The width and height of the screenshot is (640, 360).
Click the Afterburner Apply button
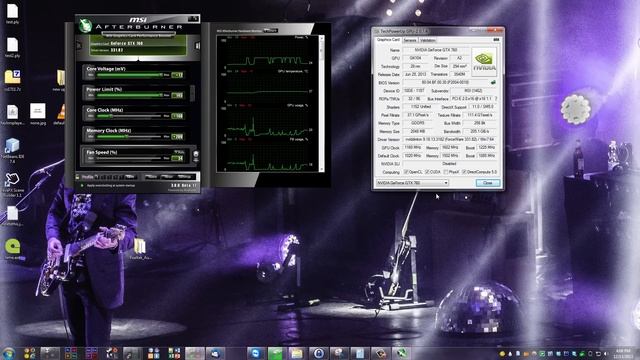151,177
